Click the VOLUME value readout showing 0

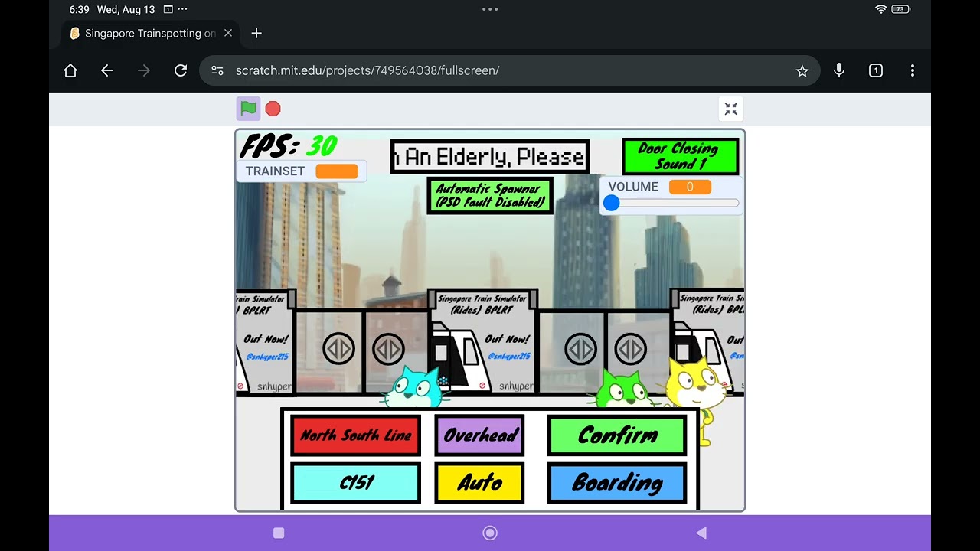point(690,187)
